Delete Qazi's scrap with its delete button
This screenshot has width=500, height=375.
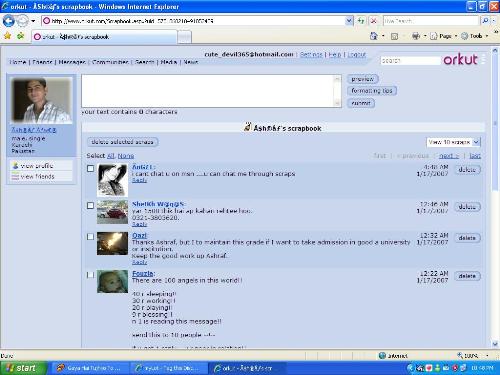[x=467, y=238]
